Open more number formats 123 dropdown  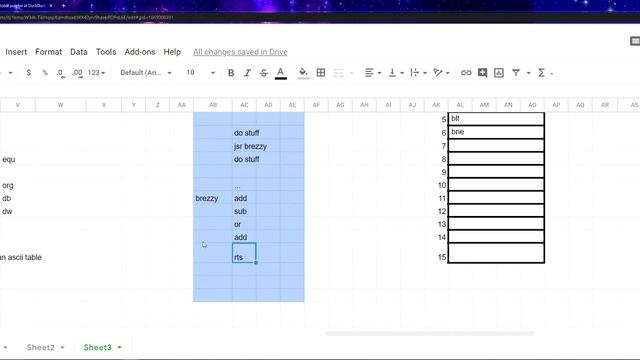(x=96, y=73)
